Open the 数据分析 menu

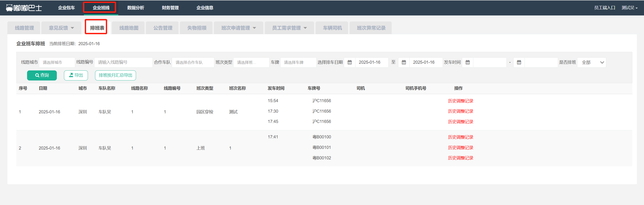click(136, 8)
